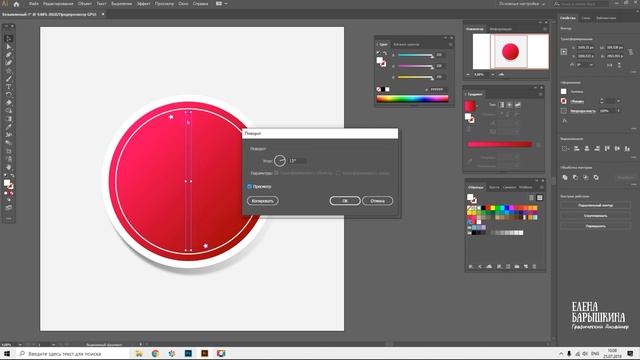The width and height of the screenshot is (640, 360).
Task: Switch Swatches panel to thumbnail view
Action: click(540, 198)
